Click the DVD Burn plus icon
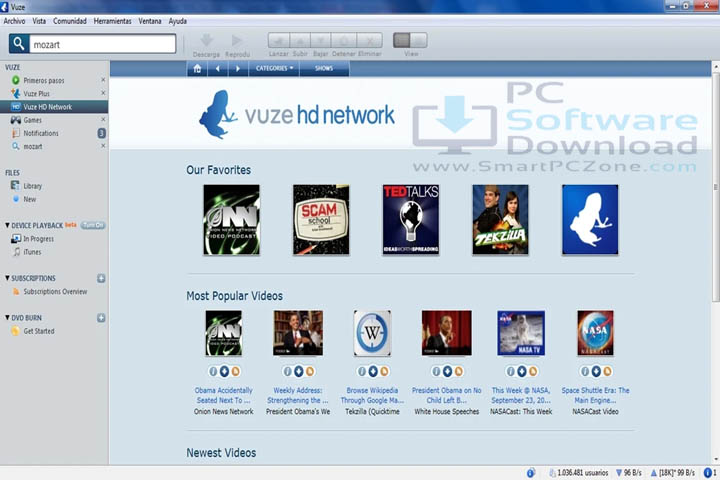 pos(101,318)
